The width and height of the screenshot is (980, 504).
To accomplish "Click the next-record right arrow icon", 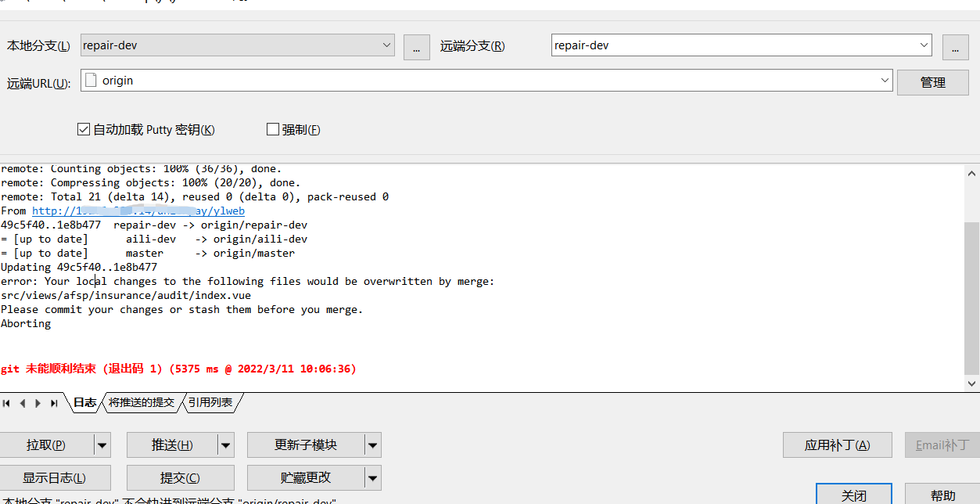I will point(38,402).
